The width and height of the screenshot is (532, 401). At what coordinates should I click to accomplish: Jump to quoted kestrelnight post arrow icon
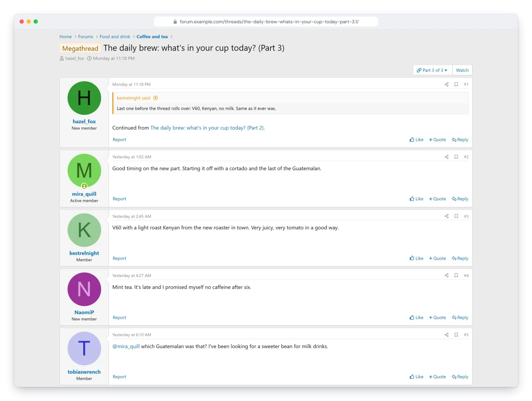click(155, 98)
